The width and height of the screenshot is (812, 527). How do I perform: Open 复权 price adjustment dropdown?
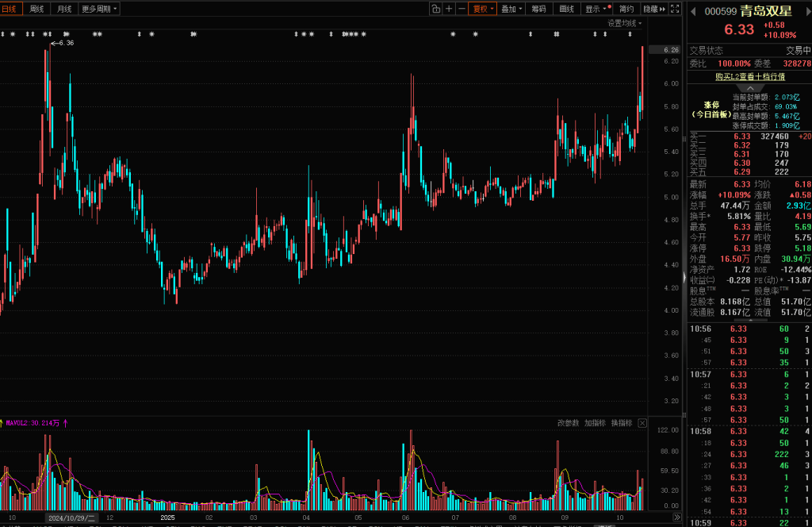[x=482, y=9]
